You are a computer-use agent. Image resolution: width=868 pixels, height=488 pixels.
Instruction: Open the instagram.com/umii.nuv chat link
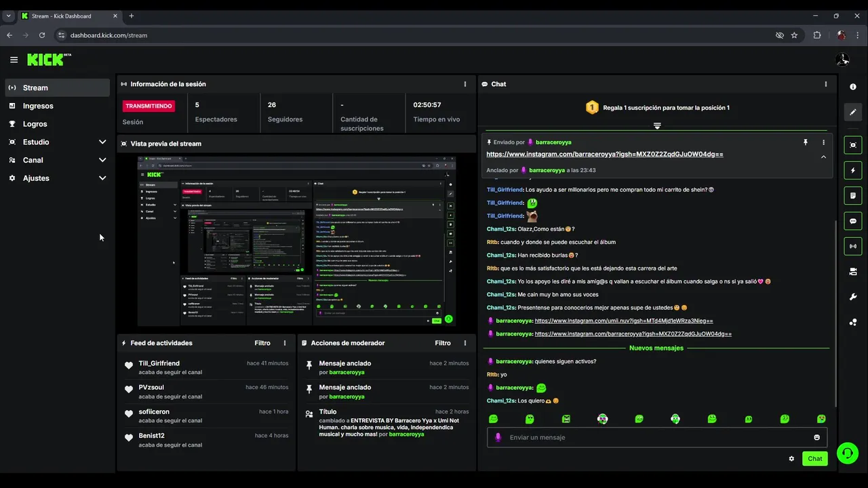(623, 321)
